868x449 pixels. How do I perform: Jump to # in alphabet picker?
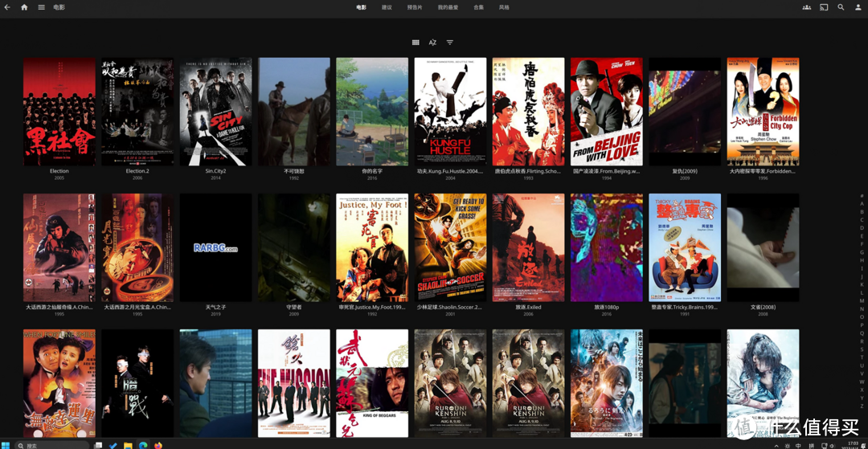point(862,196)
